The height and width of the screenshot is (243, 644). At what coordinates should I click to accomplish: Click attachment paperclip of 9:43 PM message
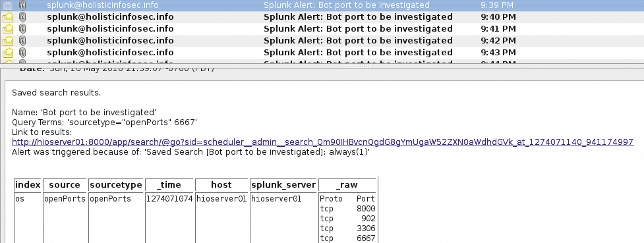23,53
